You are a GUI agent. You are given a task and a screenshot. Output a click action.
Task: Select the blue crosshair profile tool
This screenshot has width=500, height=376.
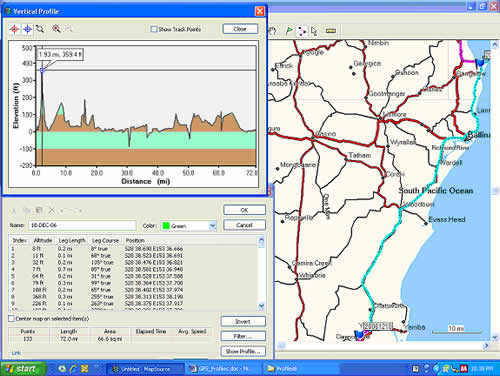point(28,29)
